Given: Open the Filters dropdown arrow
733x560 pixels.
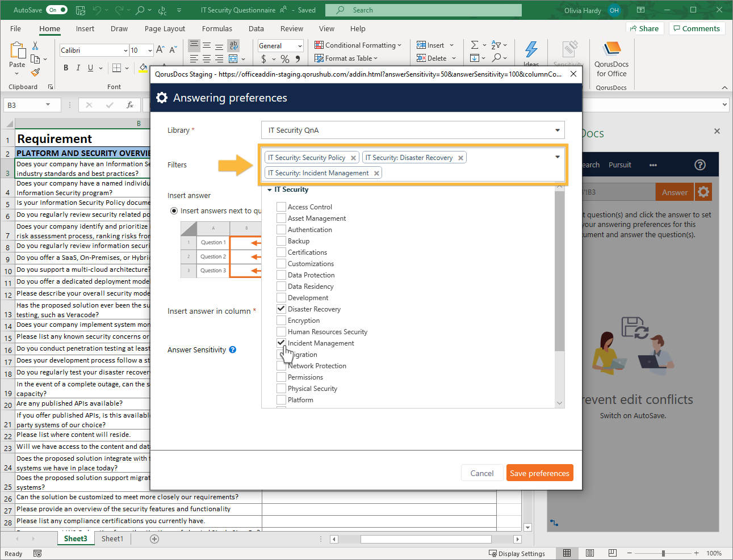Looking at the screenshot, I should 558,157.
